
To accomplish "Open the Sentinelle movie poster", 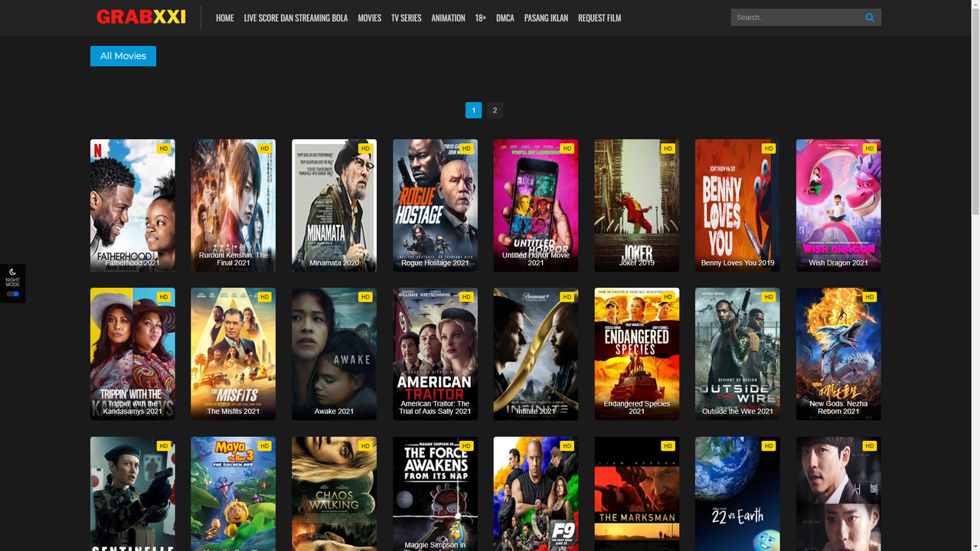I will coord(132,494).
